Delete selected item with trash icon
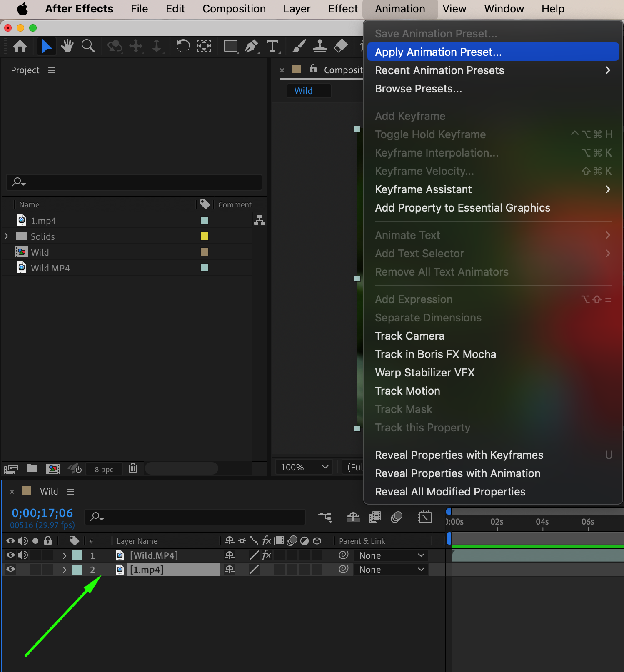The image size is (624, 672). [x=133, y=468]
